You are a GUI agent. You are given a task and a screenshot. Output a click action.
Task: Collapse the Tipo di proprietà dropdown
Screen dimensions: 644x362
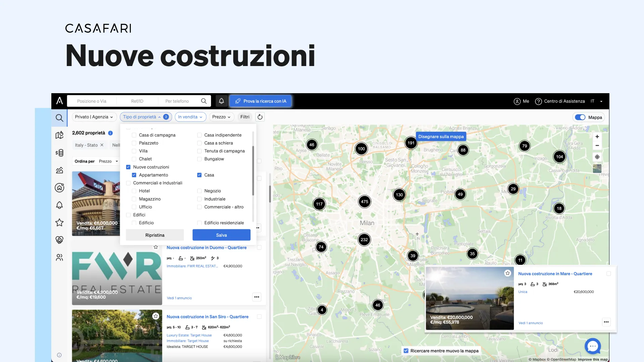pos(146,117)
